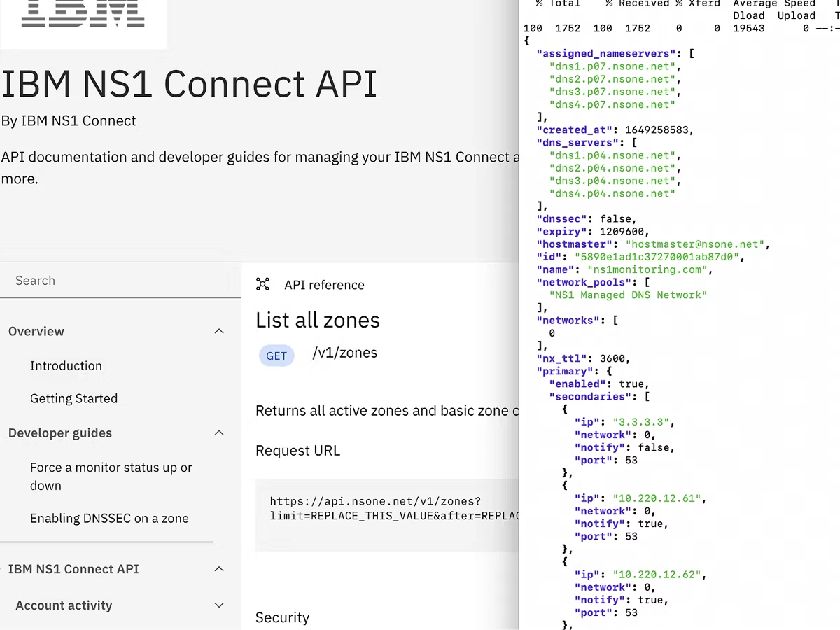
Task: Open "Force a monitor status up or down"
Action: [111, 476]
